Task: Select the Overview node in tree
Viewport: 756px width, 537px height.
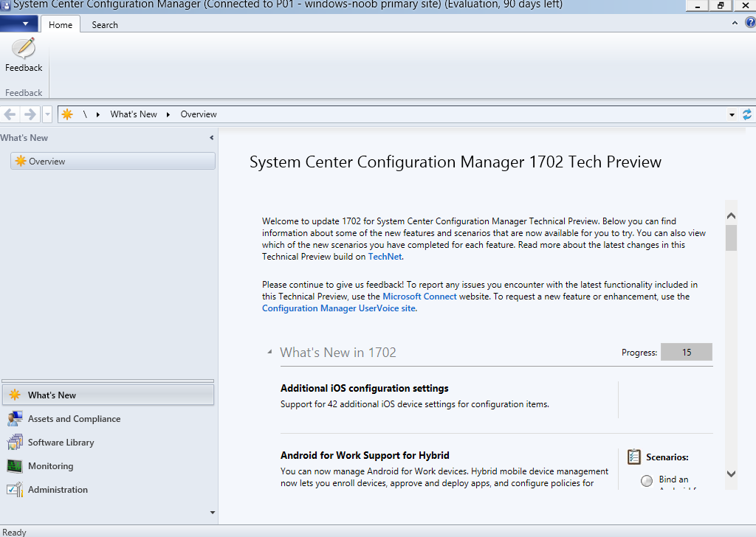Action: (113, 162)
